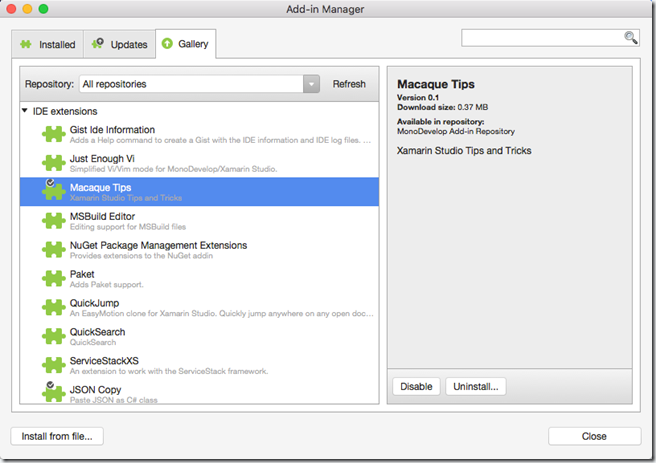This screenshot has width=656, height=463.
Task: Disable the Macaque Tips add-in
Action: [x=416, y=386]
